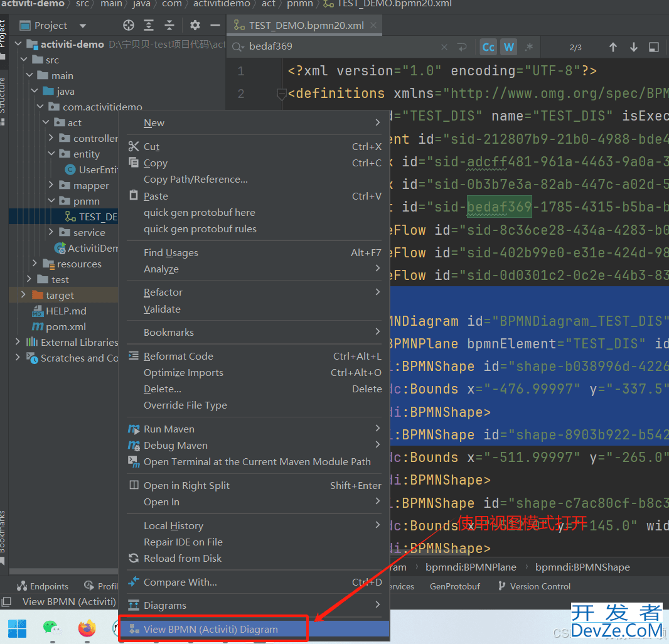Choose Paste from the context menu
The width and height of the screenshot is (669, 644).
tap(254, 196)
